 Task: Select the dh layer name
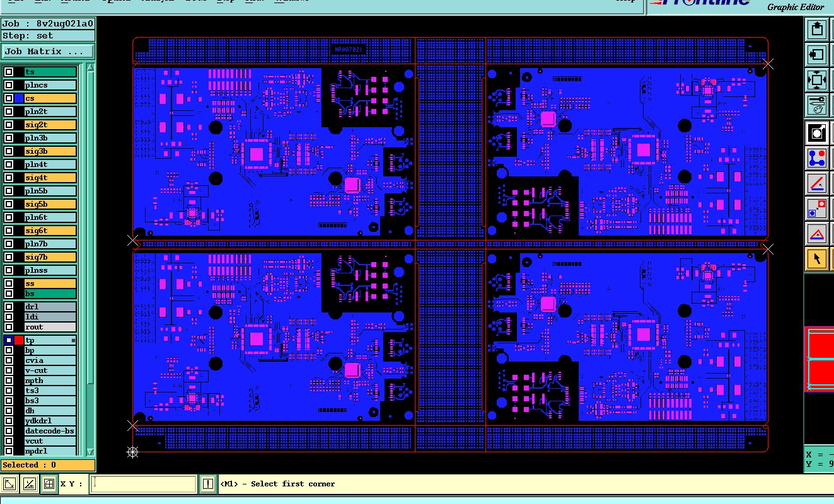(x=50, y=411)
